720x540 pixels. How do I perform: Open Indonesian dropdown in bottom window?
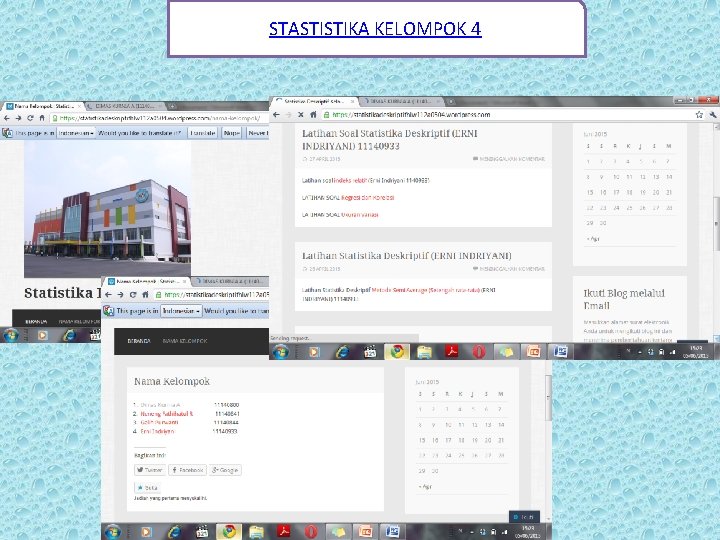[181, 311]
